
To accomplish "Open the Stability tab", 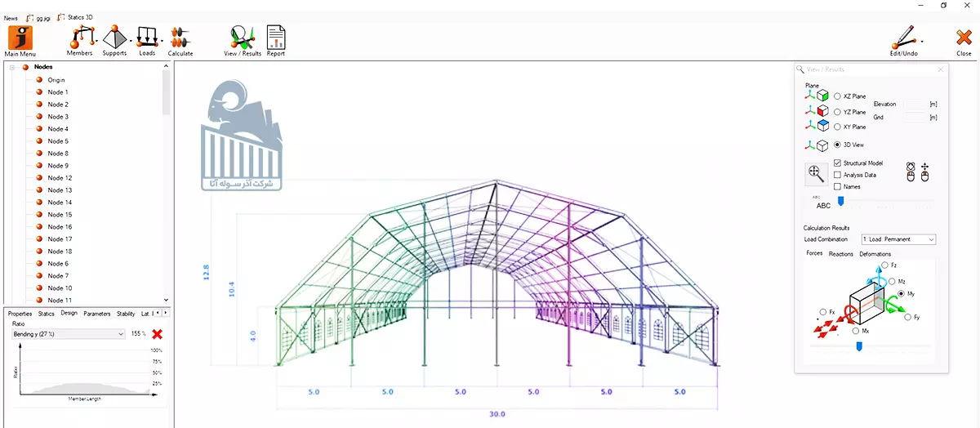I will pos(126,313).
